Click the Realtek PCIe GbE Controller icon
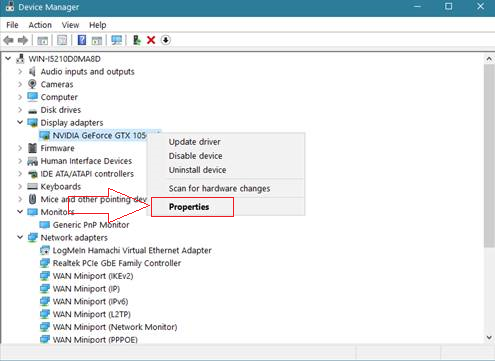This screenshot has height=361, width=495. (45, 263)
